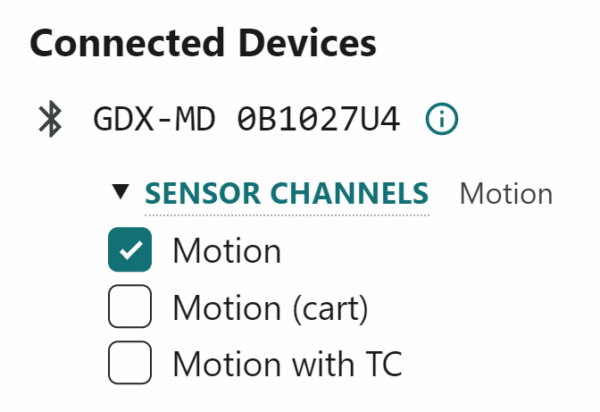
Task: Click the "0B1027U4" serial number text
Action: click(x=319, y=120)
